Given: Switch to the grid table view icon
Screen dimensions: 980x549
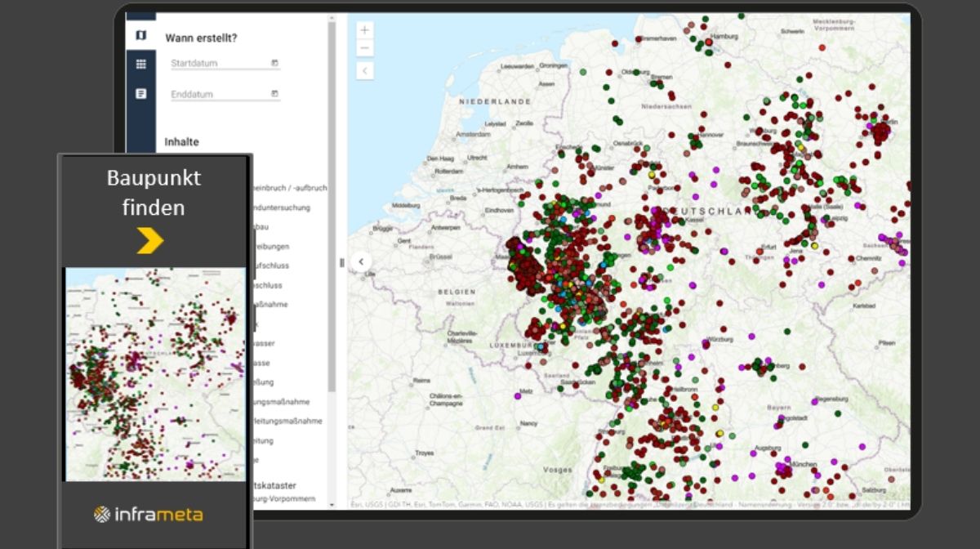Looking at the screenshot, I should [141, 65].
